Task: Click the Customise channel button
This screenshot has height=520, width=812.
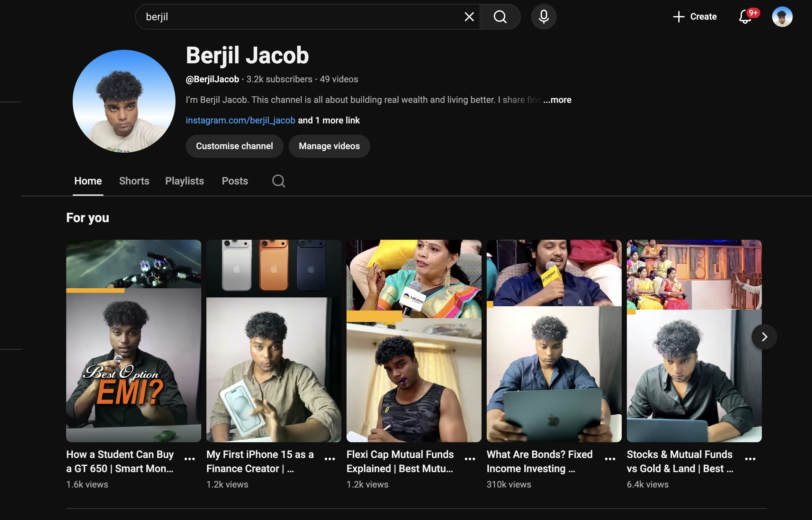Action: click(234, 146)
